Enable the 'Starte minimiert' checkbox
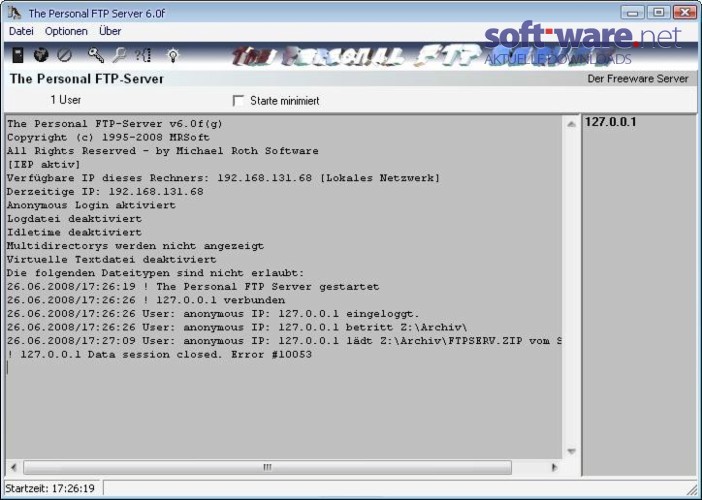Viewport: 702px width, 500px height. [238, 101]
